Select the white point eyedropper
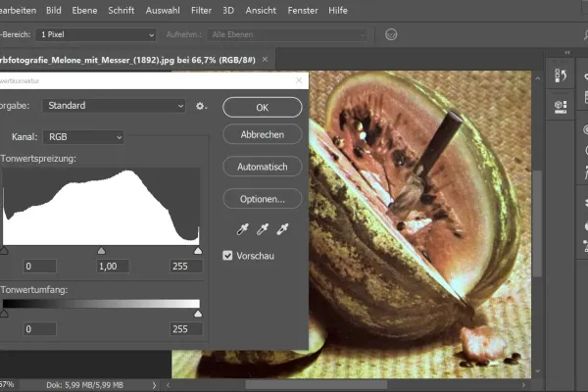The image size is (588, 392). click(x=282, y=228)
